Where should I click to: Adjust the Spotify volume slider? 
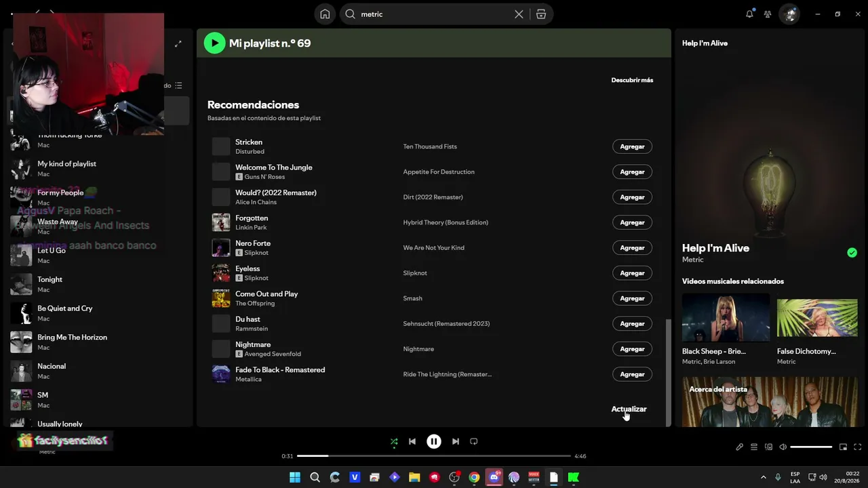(811, 447)
